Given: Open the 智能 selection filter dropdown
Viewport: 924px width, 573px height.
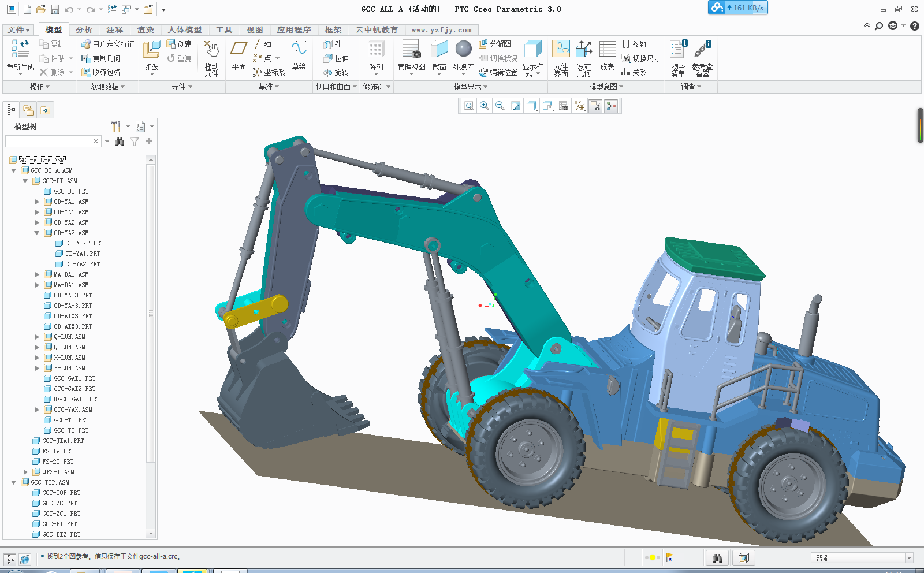Looking at the screenshot, I should pyautogui.click(x=909, y=558).
